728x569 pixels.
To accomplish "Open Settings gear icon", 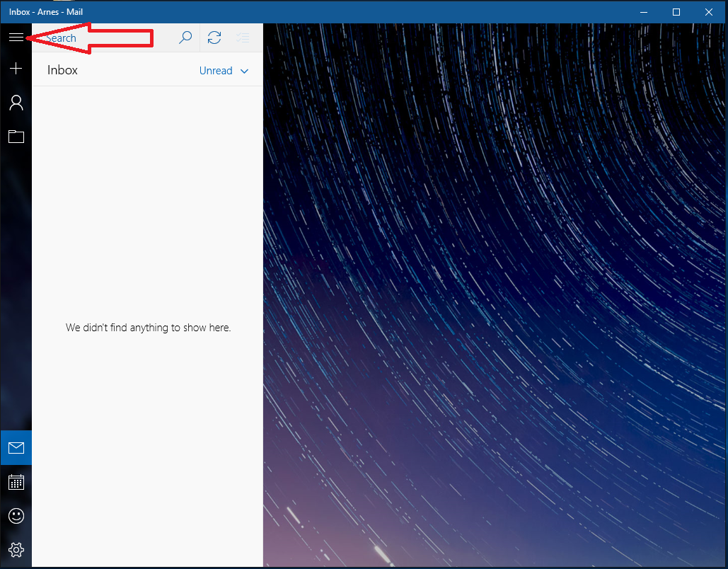I will click(x=16, y=550).
